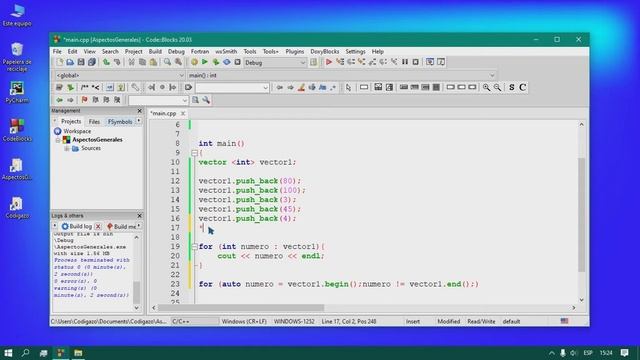Switch to the Files tab in Management
This screenshot has width=640, height=360.
(x=94, y=122)
